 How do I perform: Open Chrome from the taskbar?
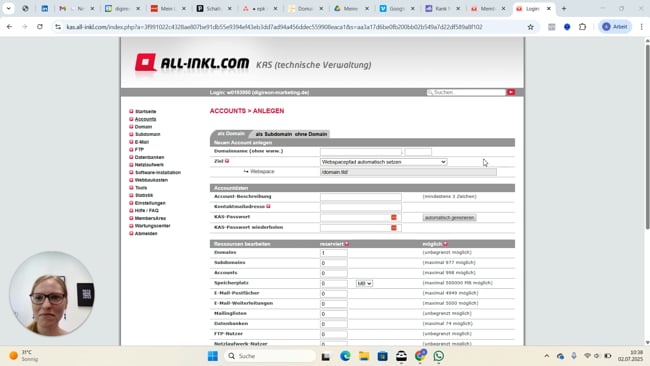coord(420,356)
